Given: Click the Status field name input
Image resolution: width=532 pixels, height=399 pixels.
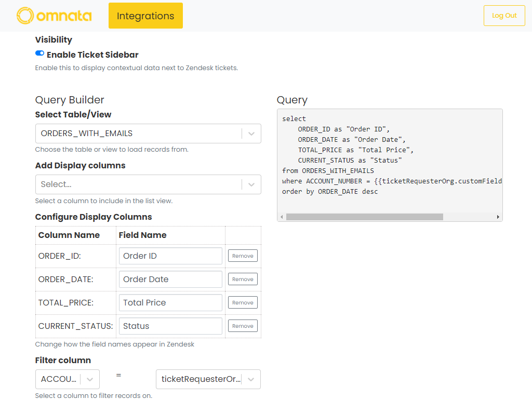Looking at the screenshot, I should point(170,326).
